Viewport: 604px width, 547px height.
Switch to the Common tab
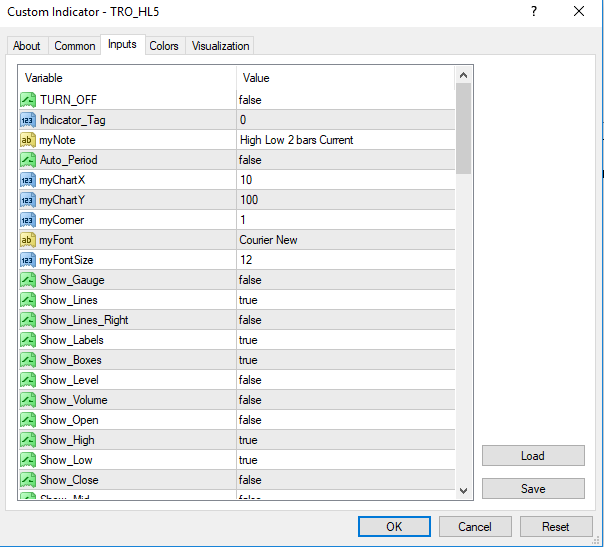click(75, 46)
